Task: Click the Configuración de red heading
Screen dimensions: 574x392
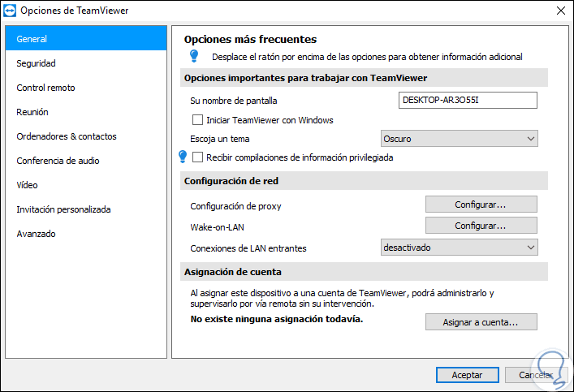Action: (231, 181)
